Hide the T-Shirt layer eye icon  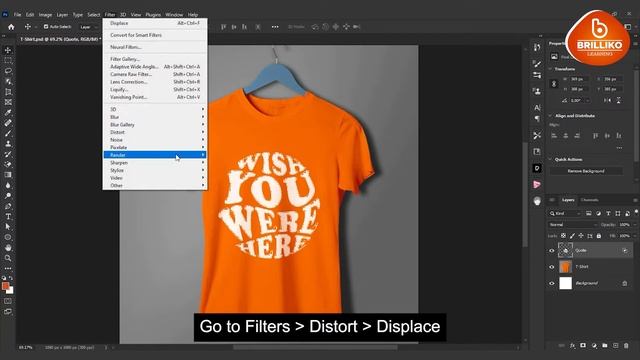tap(552, 267)
